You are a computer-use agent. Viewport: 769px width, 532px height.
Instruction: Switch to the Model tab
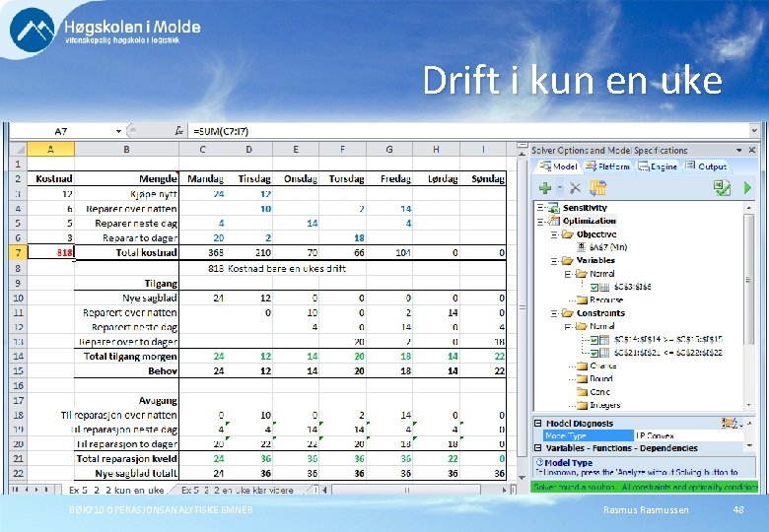[x=558, y=166]
